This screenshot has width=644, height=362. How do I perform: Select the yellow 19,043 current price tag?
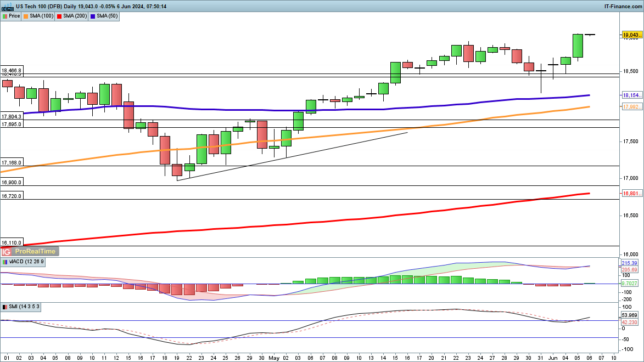tap(632, 35)
